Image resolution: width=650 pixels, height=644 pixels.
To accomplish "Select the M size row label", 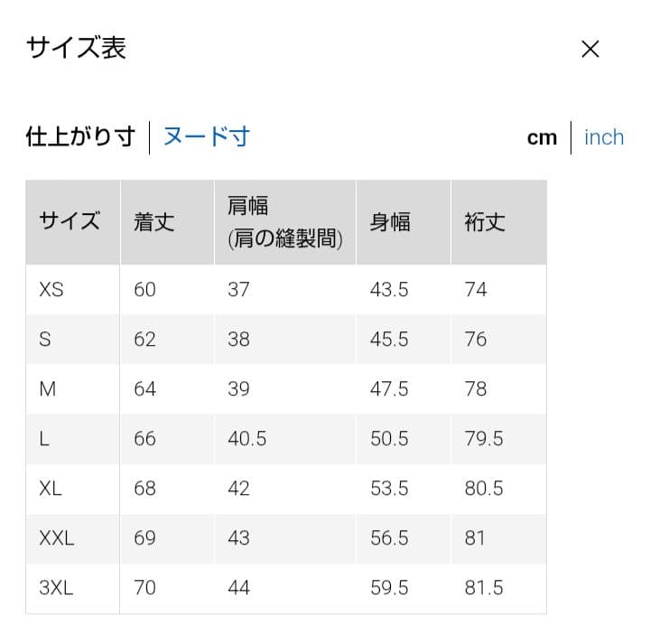I will click(48, 389).
